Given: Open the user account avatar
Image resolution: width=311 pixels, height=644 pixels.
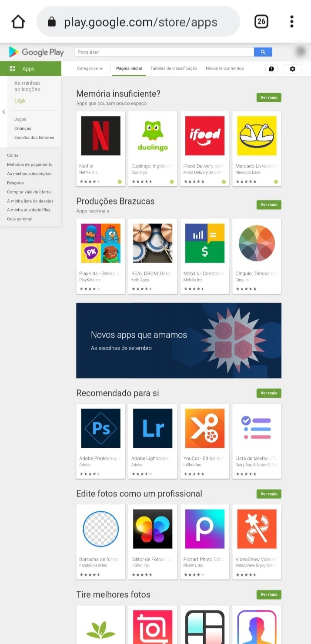Looking at the screenshot, I should pos(301,52).
